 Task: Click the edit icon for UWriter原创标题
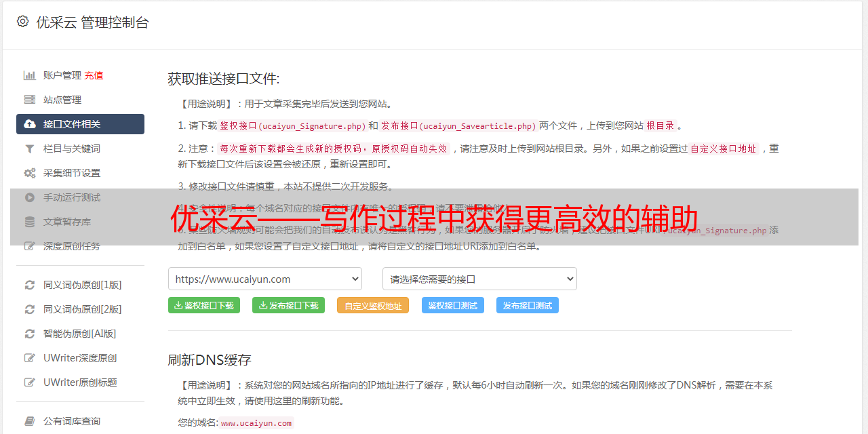(30, 382)
